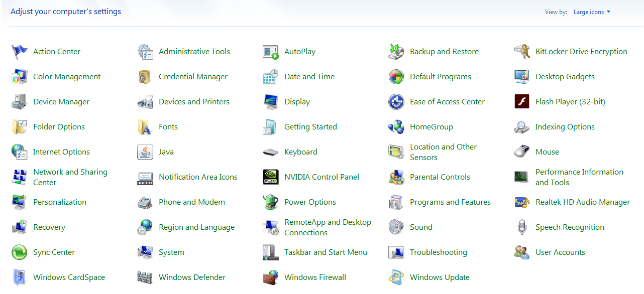The image size is (644, 294).
Task: Click the Folder Options icon
Action: click(20, 127)
